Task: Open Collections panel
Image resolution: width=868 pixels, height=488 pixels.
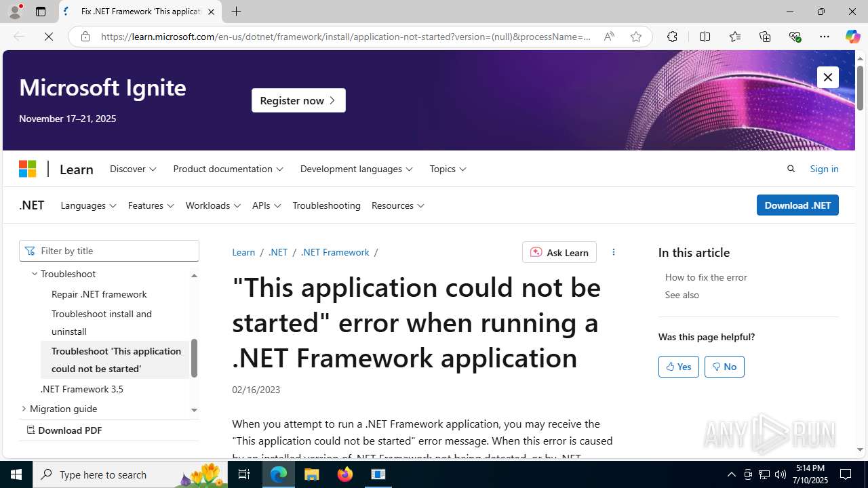Action: [x=765, y=37]
